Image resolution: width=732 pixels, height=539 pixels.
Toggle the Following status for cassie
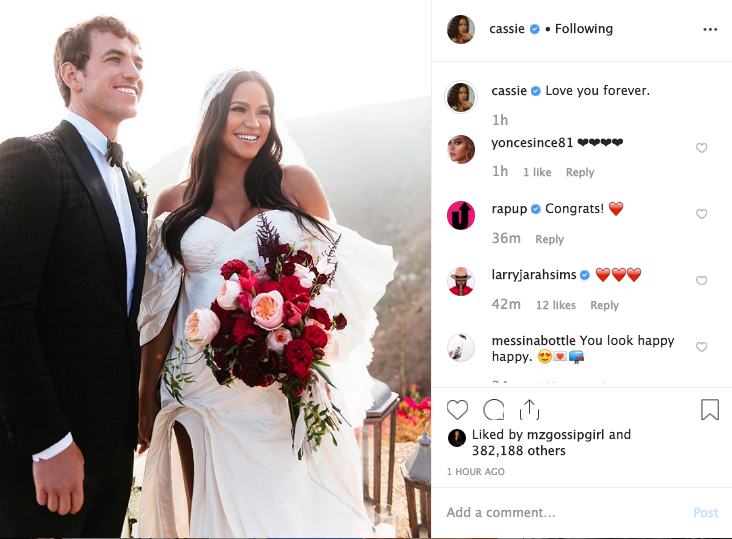tap(584, 29)
